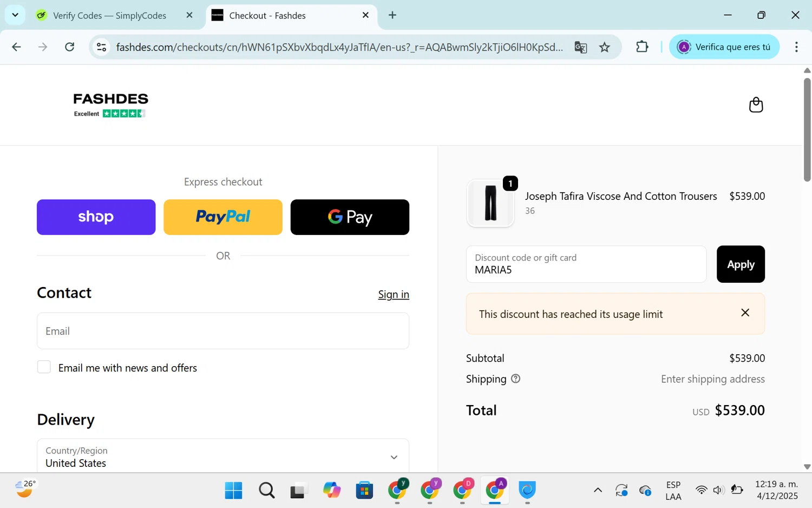This screenshot has width=812, height=508.
Task: Open the clock and date panel
Action: (x=776, y=490)
